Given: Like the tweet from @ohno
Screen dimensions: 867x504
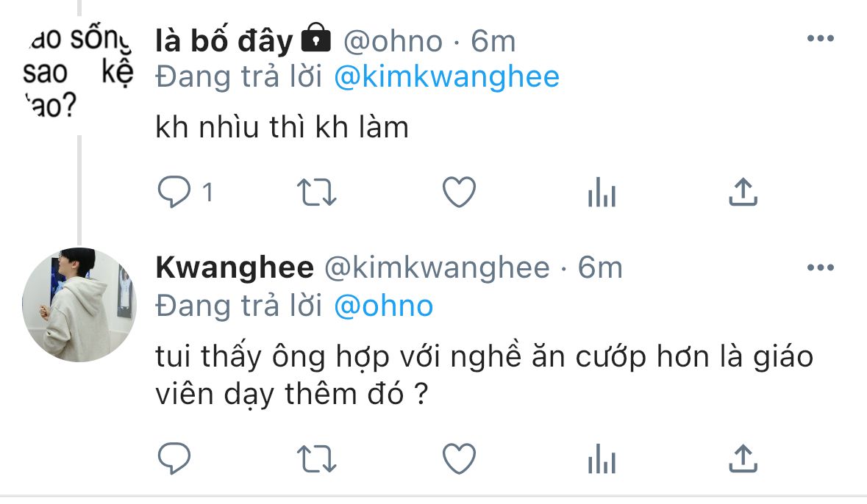Looking at the screenshot, I should [459, 192].
